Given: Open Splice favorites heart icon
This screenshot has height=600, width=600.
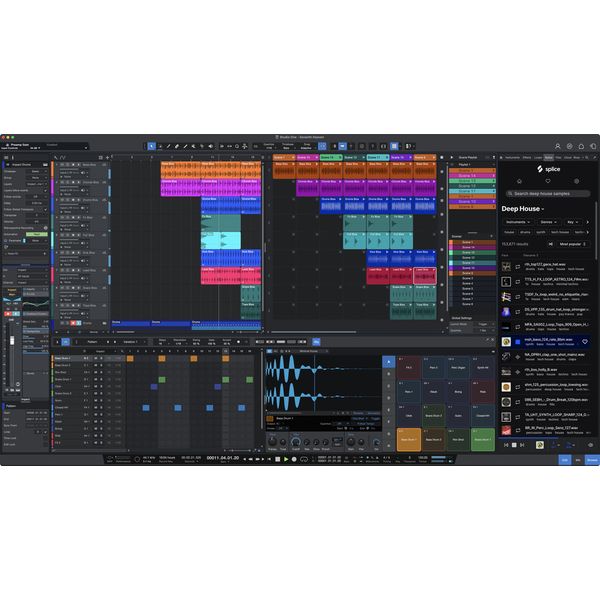Looking at the screenshot, I should [x=546, y=179].
